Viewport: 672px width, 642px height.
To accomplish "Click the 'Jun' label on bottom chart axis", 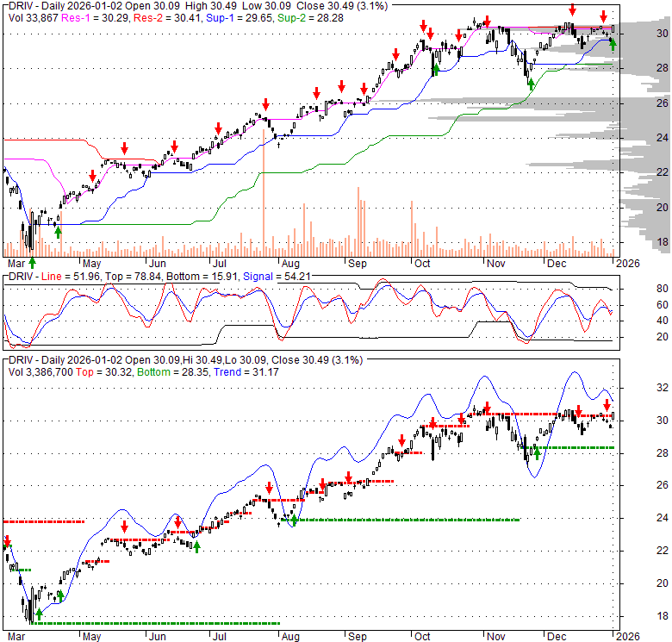I will point(158,637).
